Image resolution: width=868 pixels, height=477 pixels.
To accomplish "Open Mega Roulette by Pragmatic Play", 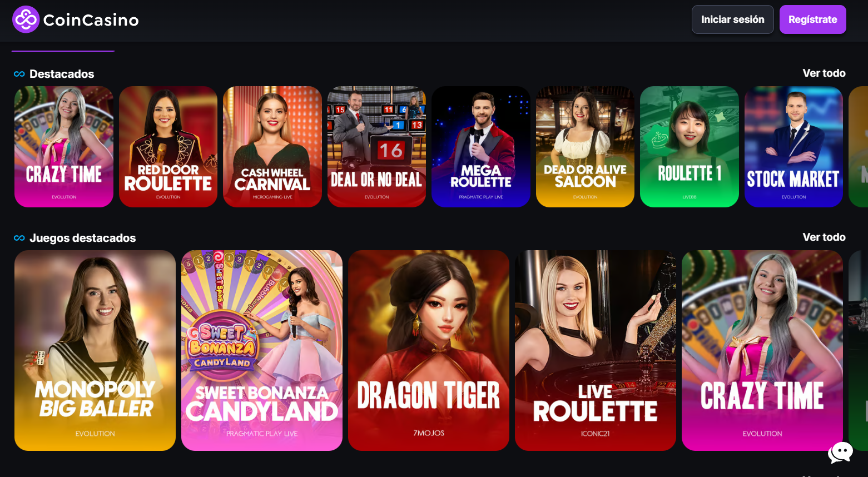I will tap(481, 147).
